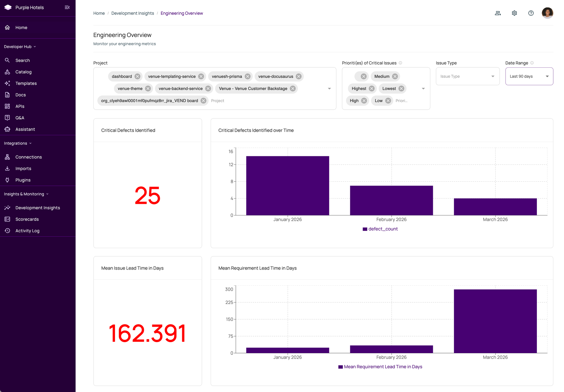Collapse the Insights & Monitoring section
This screenshot has width=564, height=392.
point(26,194)
